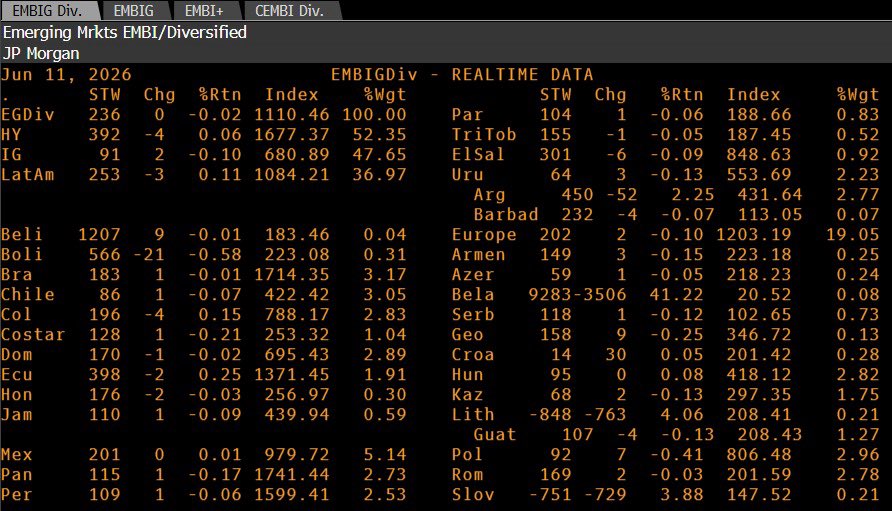Click the Bra index value 1714.35

(x=292, y=274)
